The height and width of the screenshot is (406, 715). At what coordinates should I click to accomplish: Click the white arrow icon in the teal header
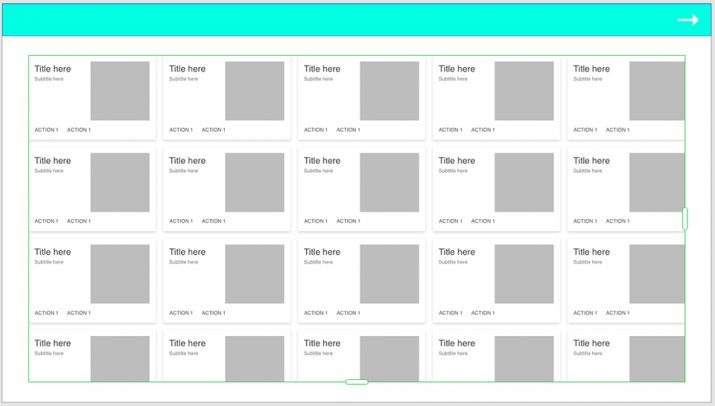[687, 20]
